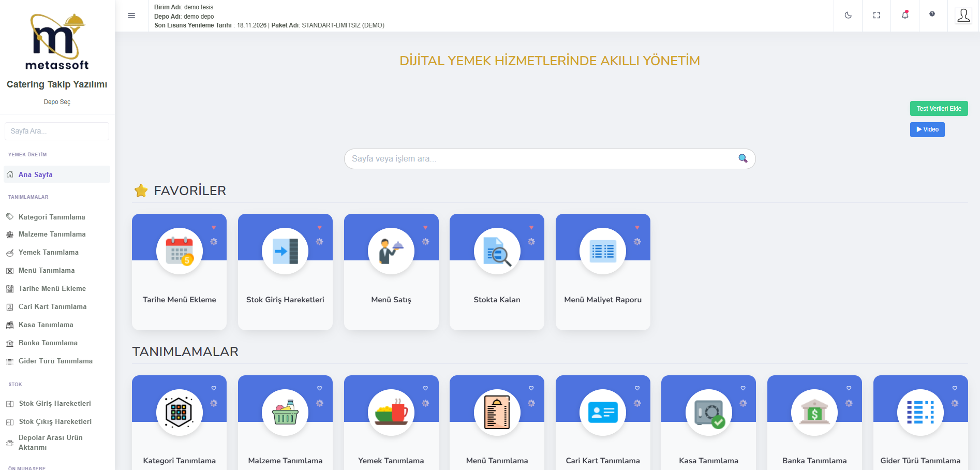Image resolution: width=980 pixels, height=470 pixels.
Task: Collapse the sidebar with the hamburger icon
Action: point(131,16)
